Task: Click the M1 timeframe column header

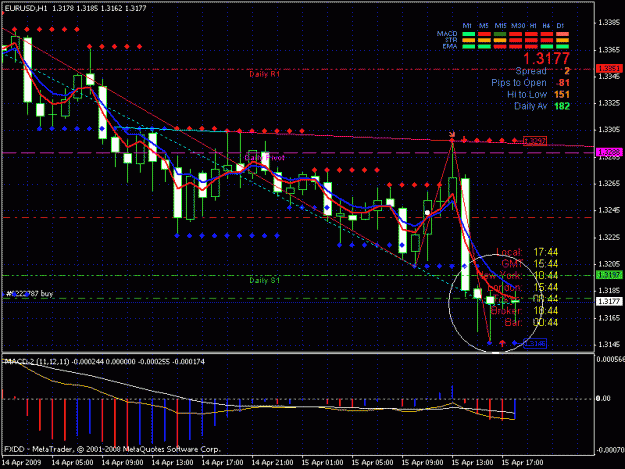Action: coord(467,26)
